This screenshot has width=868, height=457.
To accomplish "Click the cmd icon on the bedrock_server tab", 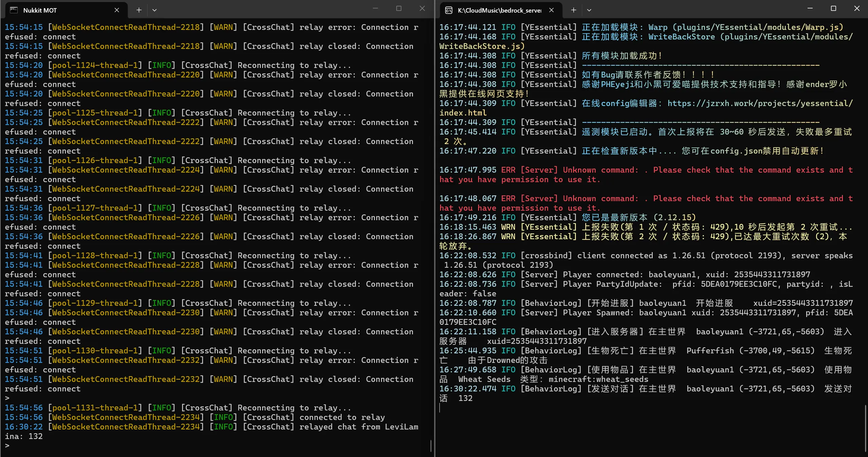I will 449,10.
